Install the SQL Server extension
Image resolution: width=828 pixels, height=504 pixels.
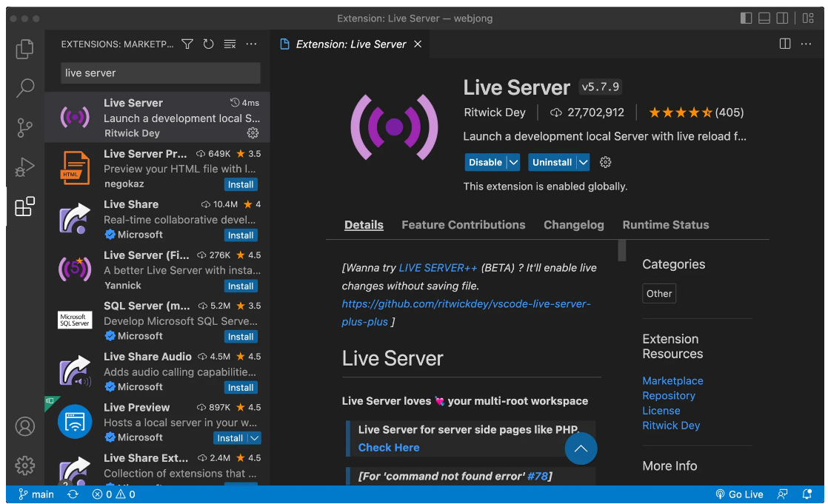[241, 337]
